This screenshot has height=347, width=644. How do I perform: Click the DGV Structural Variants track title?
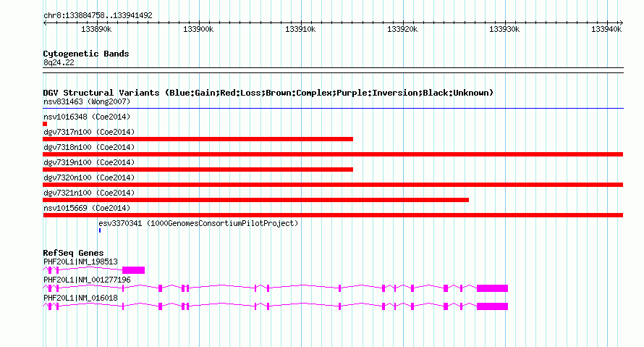click(x=268, y=93)
